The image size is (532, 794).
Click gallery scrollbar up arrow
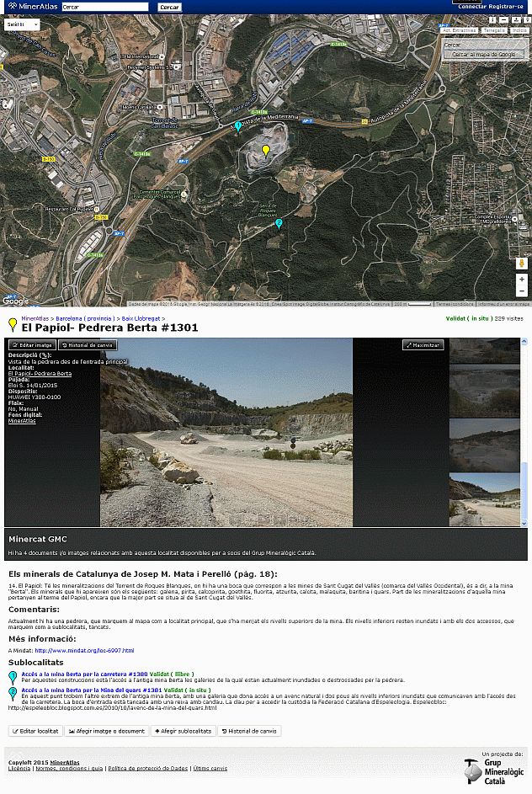(524, 342)
